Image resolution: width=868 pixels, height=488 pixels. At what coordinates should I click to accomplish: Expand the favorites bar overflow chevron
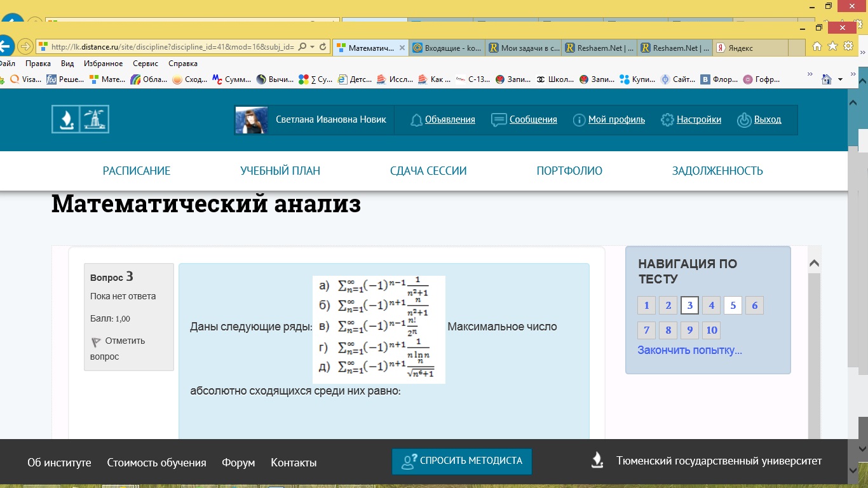[810, 75]
